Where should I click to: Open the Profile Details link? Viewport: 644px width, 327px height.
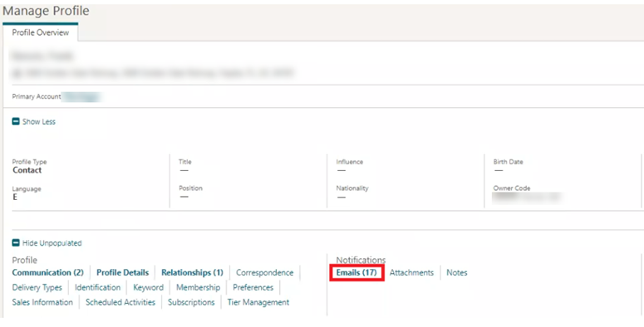[x=122, y=273]
